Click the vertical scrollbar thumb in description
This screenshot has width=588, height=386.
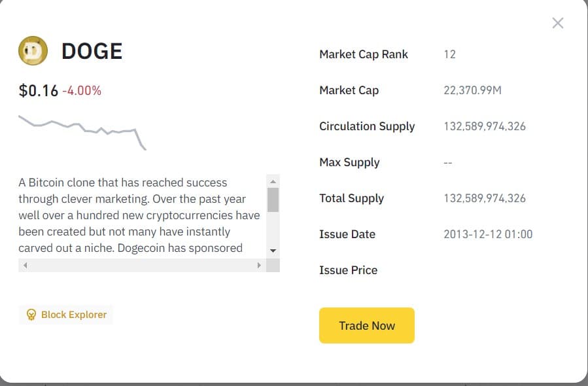pyautogui.click(x=273, y=200)
